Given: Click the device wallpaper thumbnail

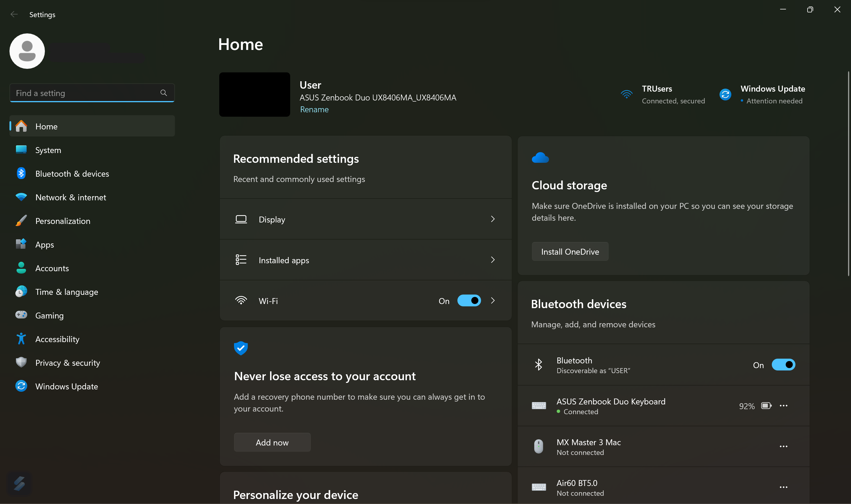Looking at the screenshot, I should pyautogui.click(x=255, y=95).
